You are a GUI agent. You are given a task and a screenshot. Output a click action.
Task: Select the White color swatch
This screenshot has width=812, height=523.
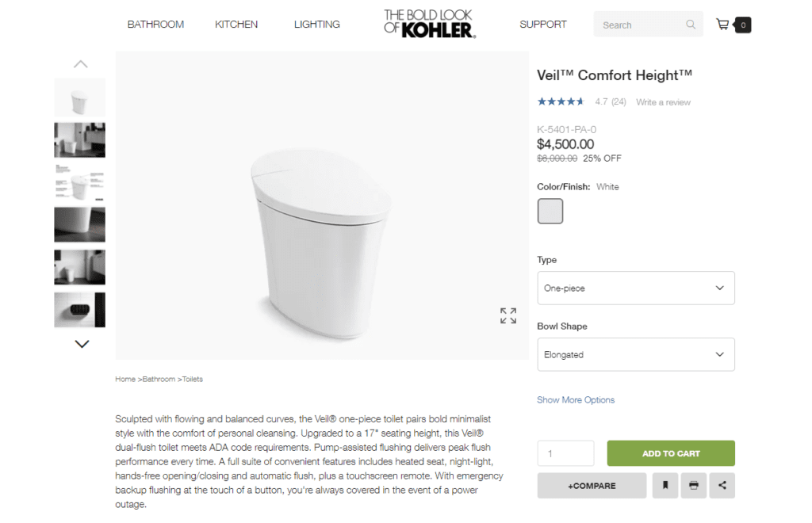point(550,211)
